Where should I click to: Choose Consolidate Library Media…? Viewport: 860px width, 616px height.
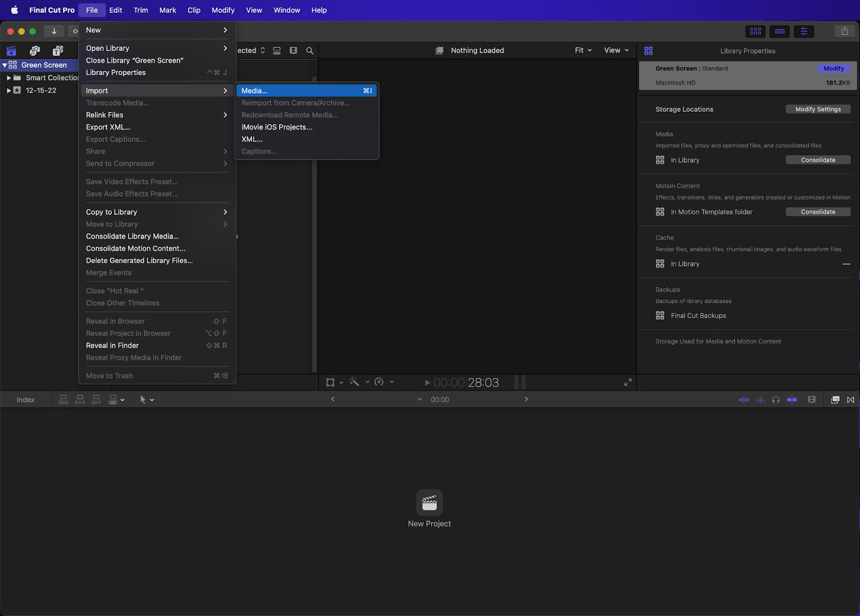tap(157, 237)
